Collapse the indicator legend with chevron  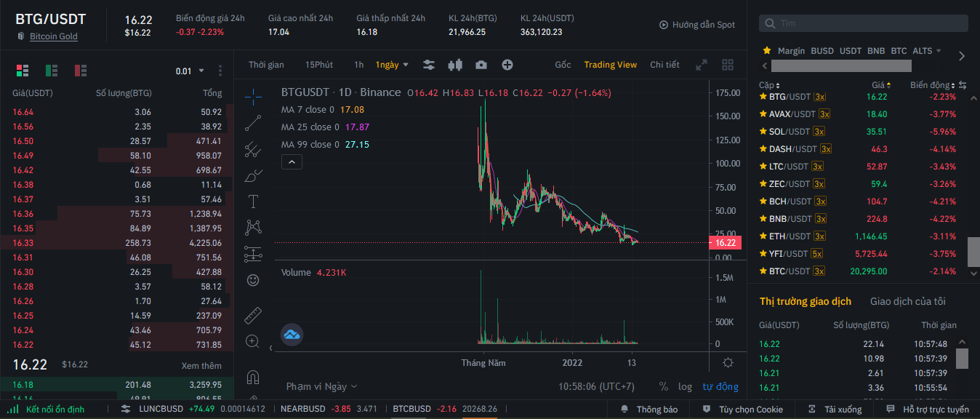(292, 162)
